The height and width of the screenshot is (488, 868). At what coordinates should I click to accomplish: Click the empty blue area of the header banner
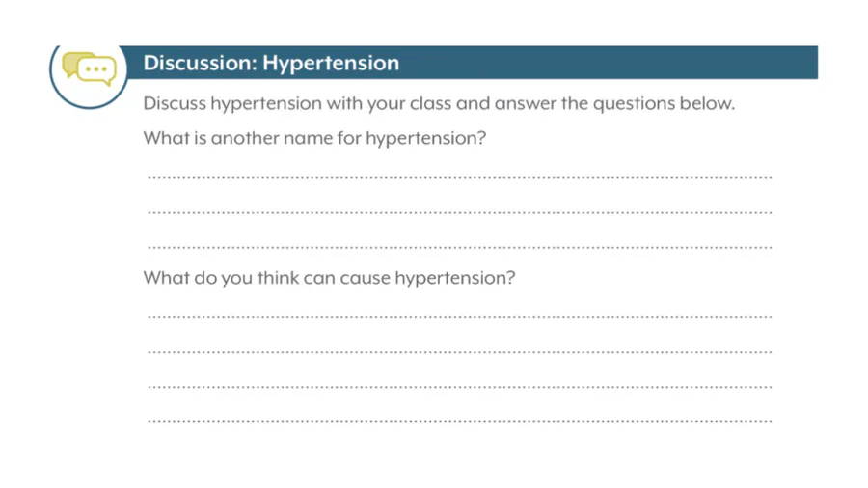click(x=609, y=63)
